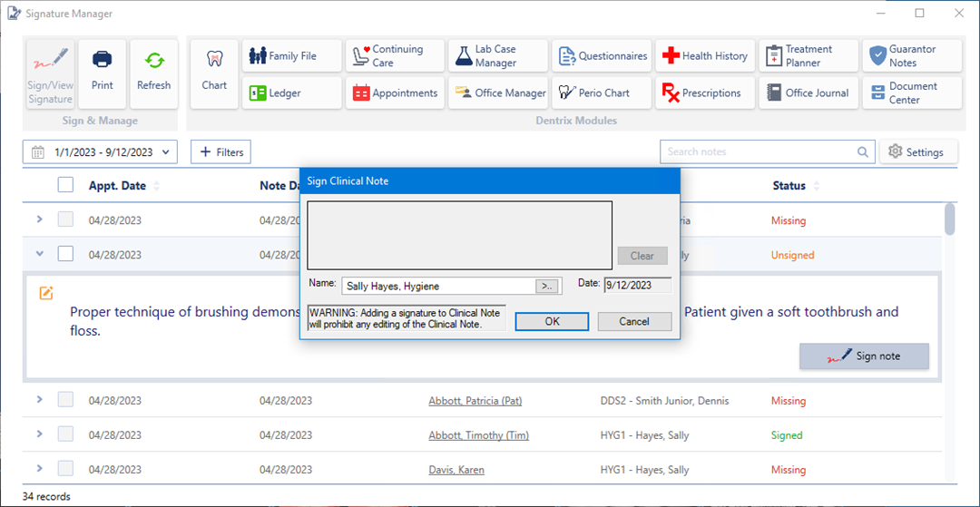The width and height of the screenshot is (980, 507).
Task: Open the Health History module
Action: point(704,56)
